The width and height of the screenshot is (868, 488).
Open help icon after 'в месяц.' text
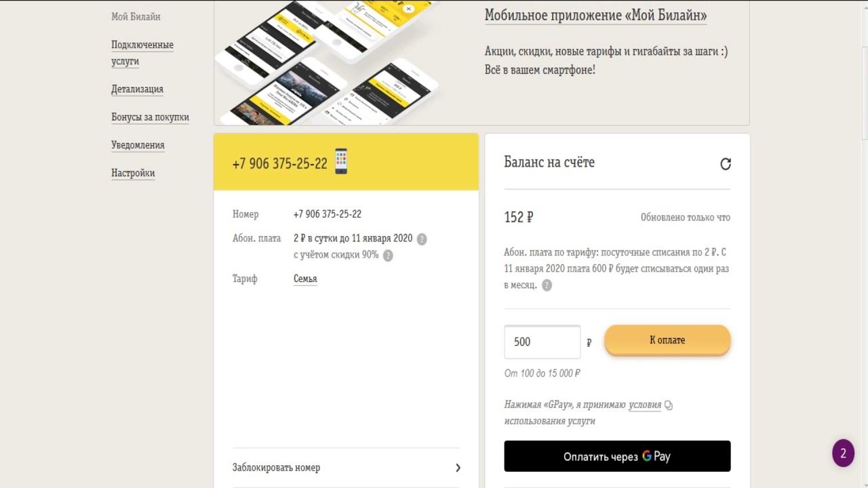547,285
